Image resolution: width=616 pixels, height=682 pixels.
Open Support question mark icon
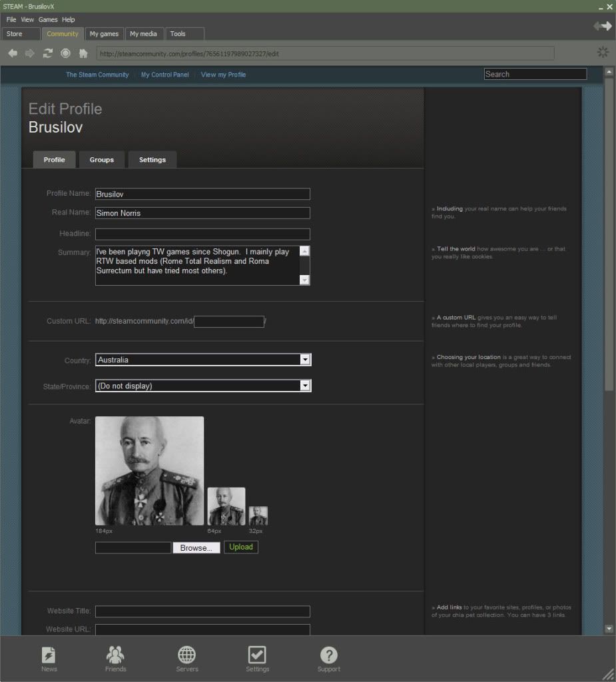tap(328, 659)
